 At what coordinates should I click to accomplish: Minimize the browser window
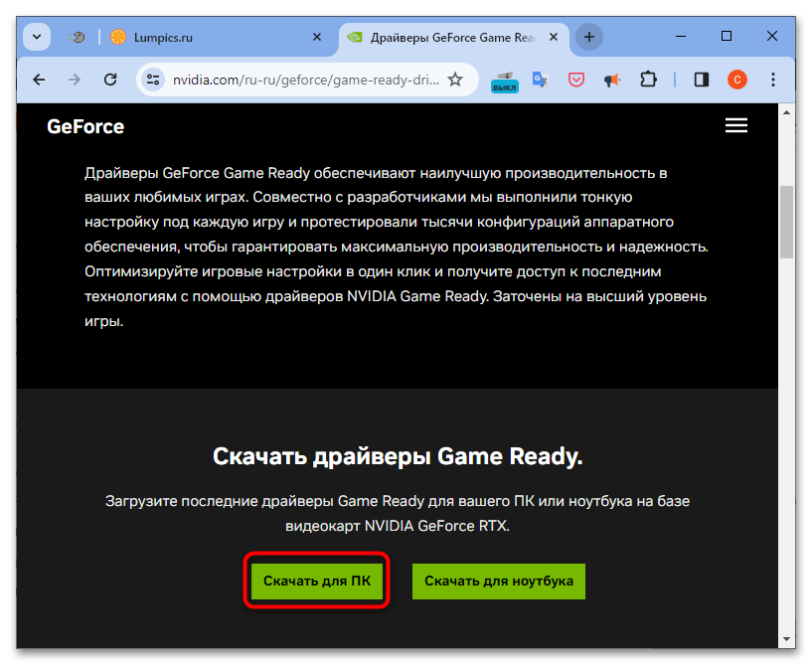point(681,36)
